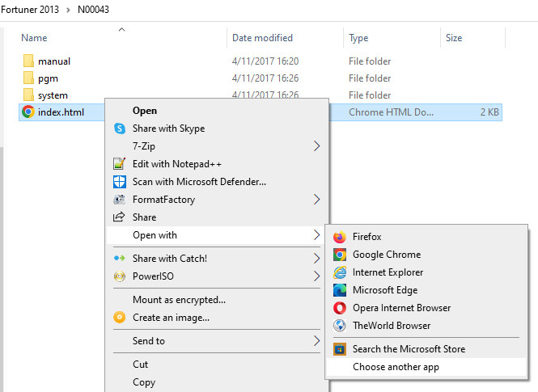
Task: Click the Google Chrome icon in submenu
Action: point(340,255)
